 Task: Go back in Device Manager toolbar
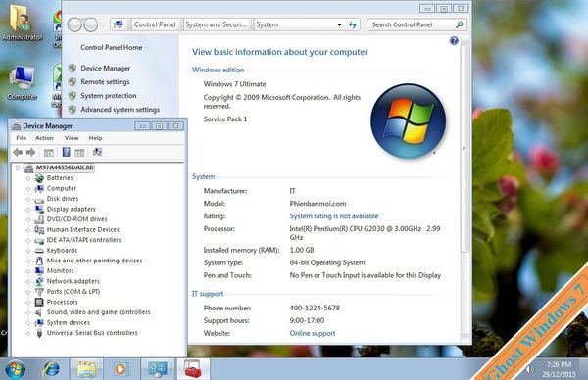point(18,152)
